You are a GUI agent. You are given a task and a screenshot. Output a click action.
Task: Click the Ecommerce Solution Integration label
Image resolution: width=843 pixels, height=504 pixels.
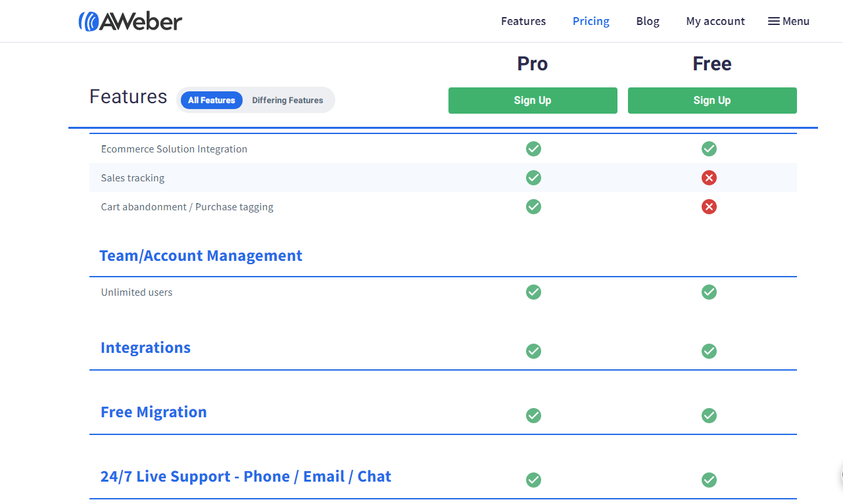tap(174, 149)
